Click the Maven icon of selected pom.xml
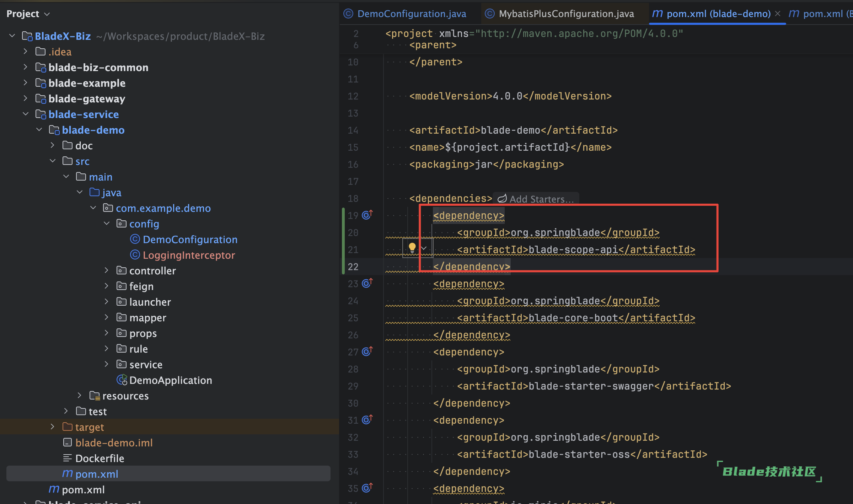 point(68,473)
